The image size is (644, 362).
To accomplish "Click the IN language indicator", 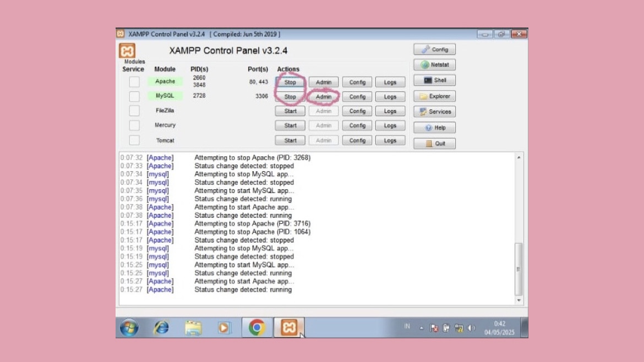I will click(x=407, y=326).
